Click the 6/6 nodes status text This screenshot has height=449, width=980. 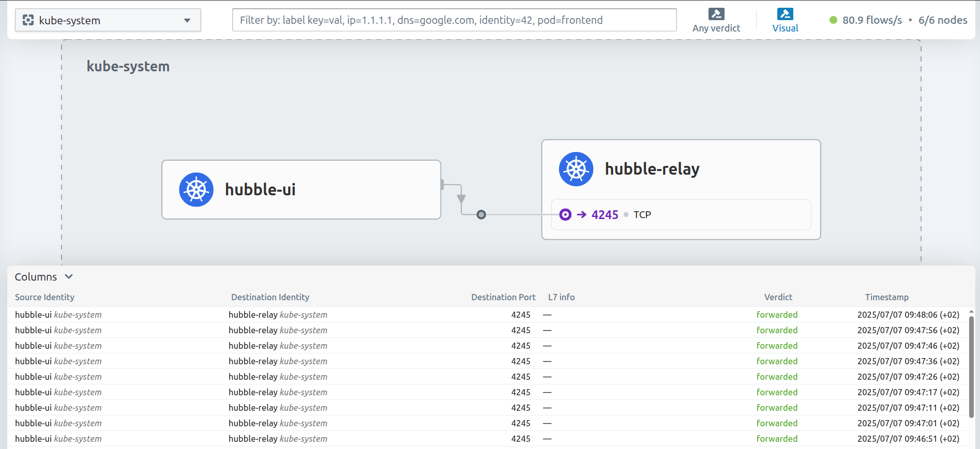pos(943,20)
